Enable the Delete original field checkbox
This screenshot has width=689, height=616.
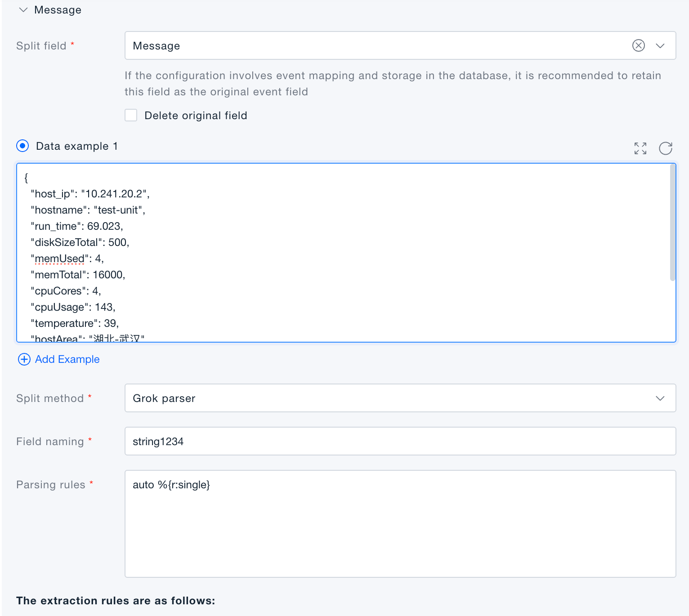tap(131, 116)
